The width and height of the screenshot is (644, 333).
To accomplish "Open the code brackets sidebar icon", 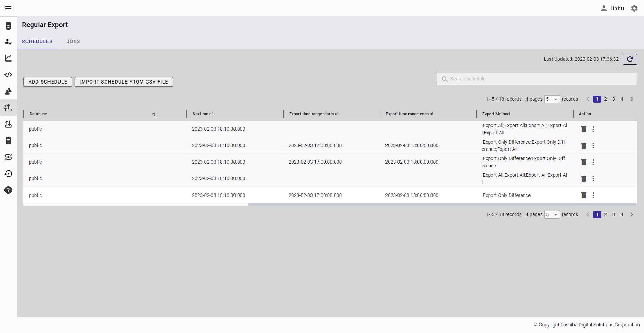I will click(x=8, y=75).
